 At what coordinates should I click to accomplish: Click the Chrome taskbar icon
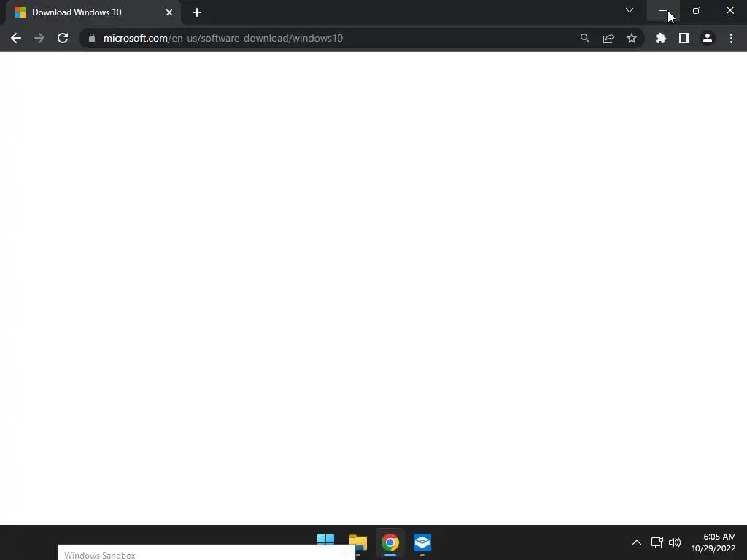390,542
